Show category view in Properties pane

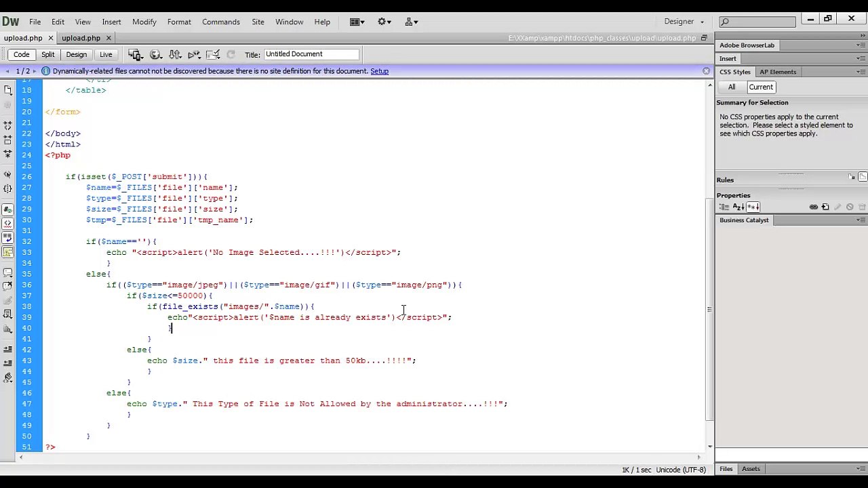[724, 207]
